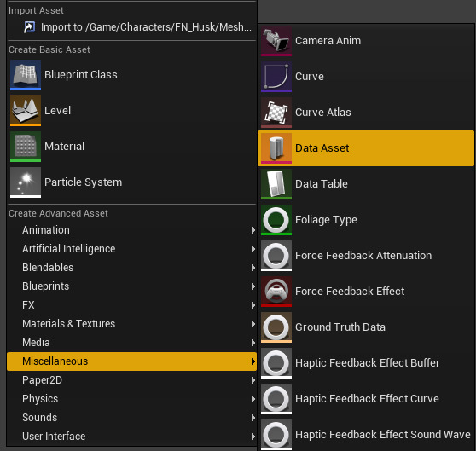Expand the Materials & Textures submenu arrow
The height and width of the screenshot is (451, 476).
[253, 324]
